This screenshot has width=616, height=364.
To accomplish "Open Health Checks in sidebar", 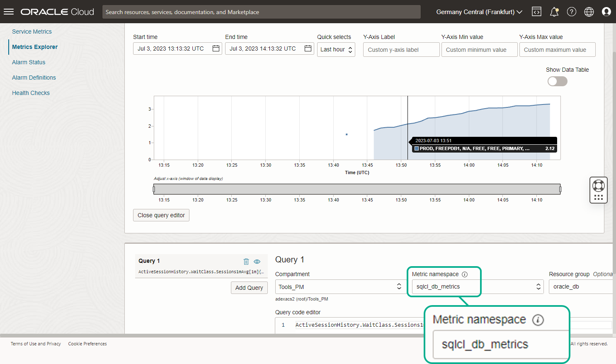I will (x=31, y=93).
